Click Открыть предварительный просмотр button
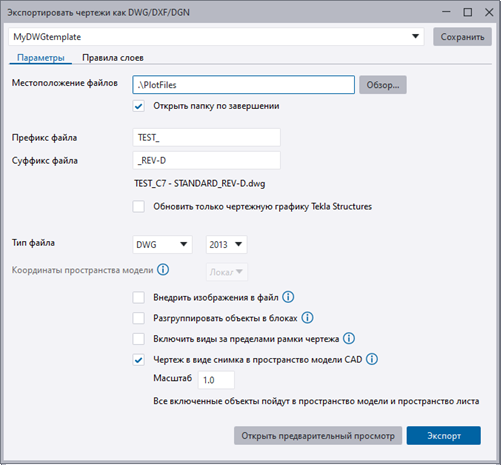 click(318, 435)
